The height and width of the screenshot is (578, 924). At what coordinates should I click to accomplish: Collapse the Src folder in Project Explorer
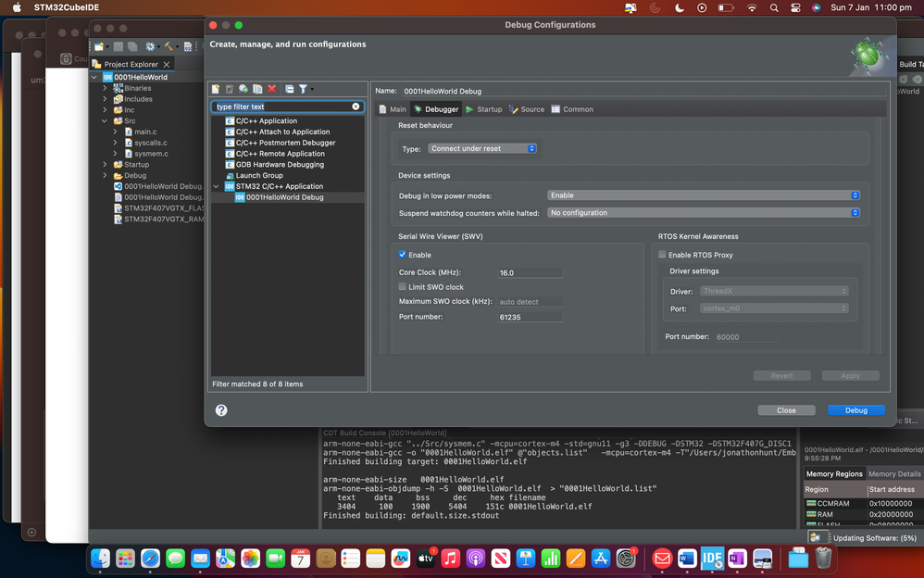click(106, 121)
